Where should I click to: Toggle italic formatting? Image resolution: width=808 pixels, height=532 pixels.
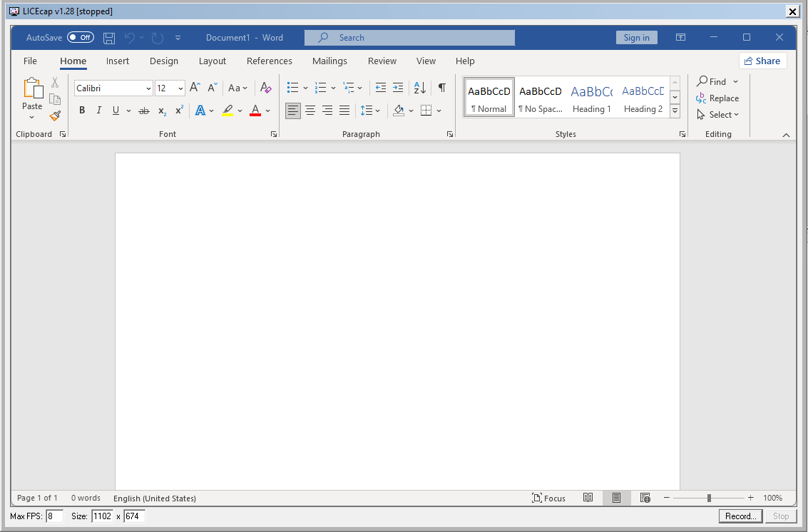[x=99, y=111]
